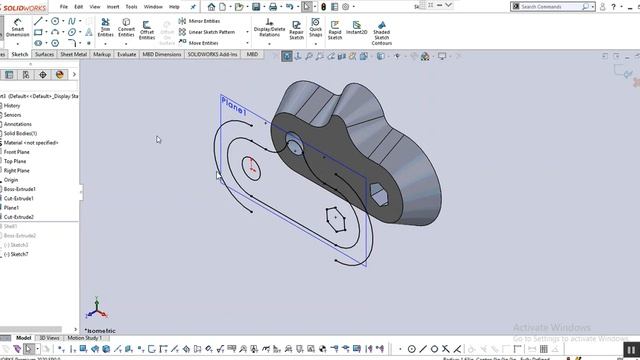Toggle Instant2D mode

click(x=357, y=28)
